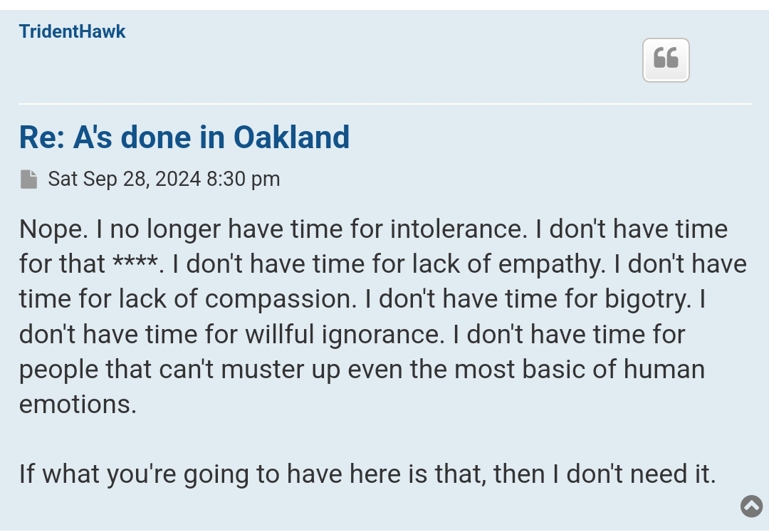Click the word 'Oakland' in the title
The height and width of the screenshot is (532, 769).
tap(291, 137)
